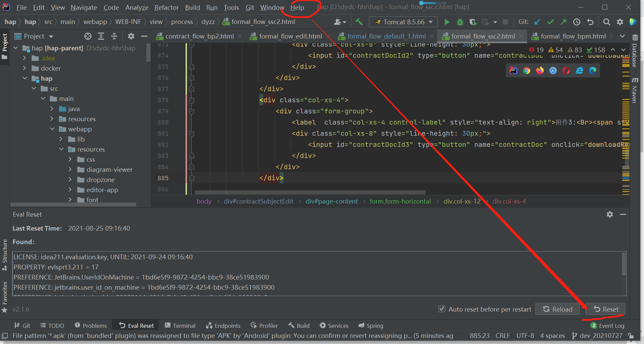Open built-in preview IntelliJ icon
644x344 pixels.
pos(514,71)
